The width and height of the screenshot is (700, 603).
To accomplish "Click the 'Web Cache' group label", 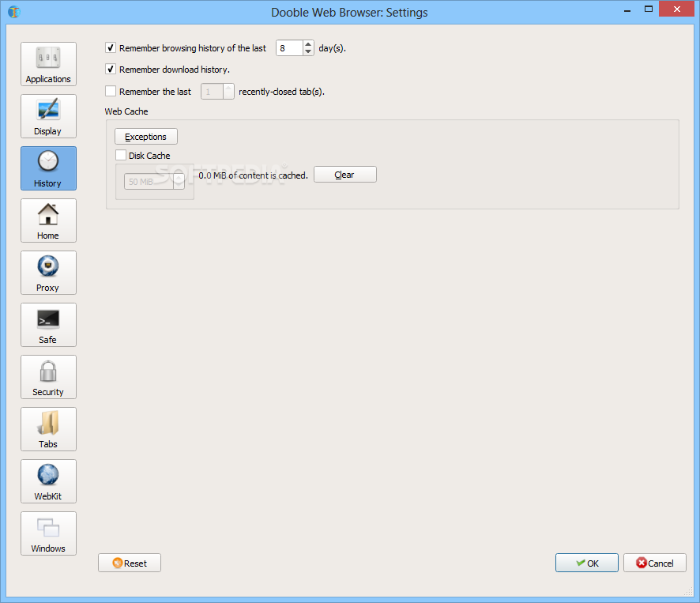I will pyautogui.click(x=126, y=111).
